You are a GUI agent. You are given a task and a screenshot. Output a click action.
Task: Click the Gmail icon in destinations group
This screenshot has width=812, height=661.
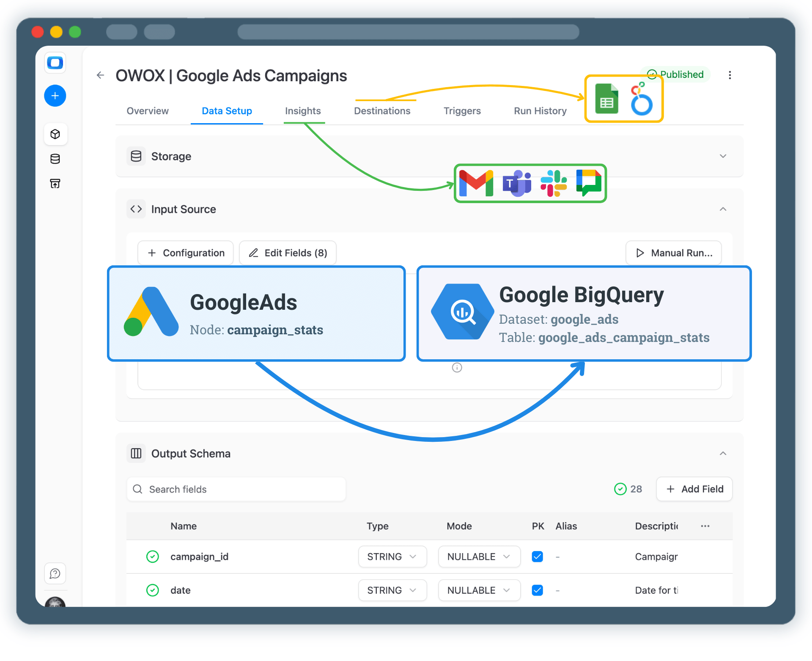[x=476, y=183]
